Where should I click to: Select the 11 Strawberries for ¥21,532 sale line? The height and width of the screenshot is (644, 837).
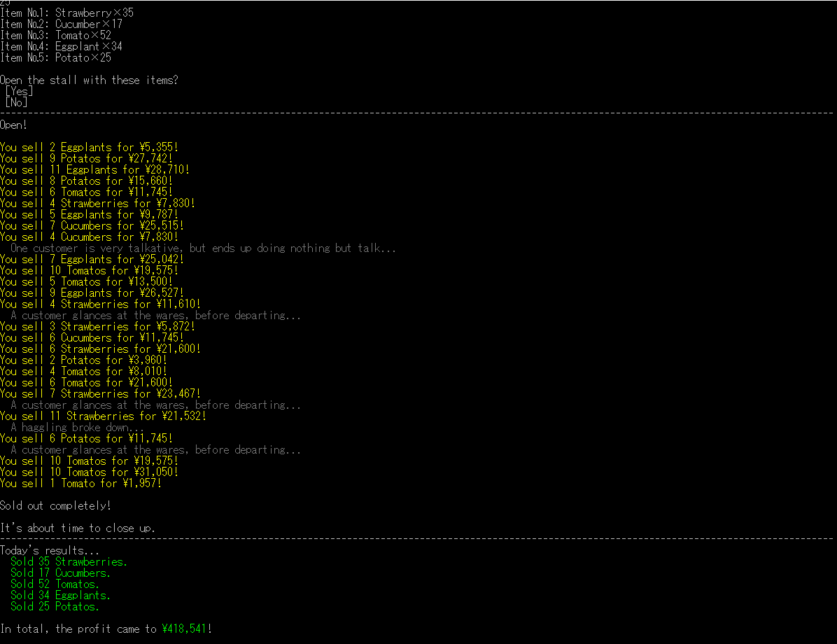(103, 416)
